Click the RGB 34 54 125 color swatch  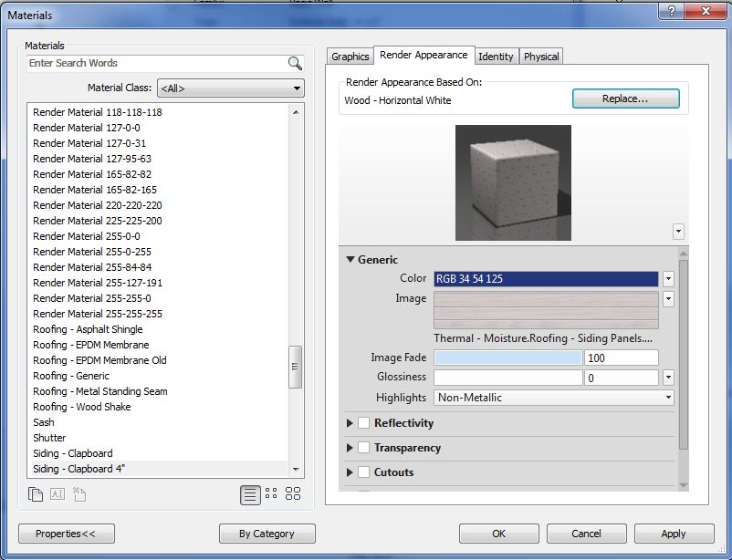[546, 279]
